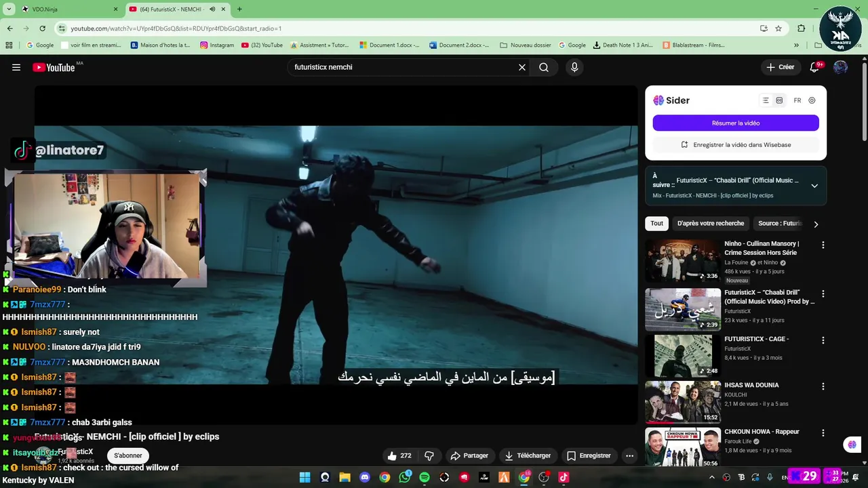
Task: Click the Enregistrer button under video
Action: [589, 455]
